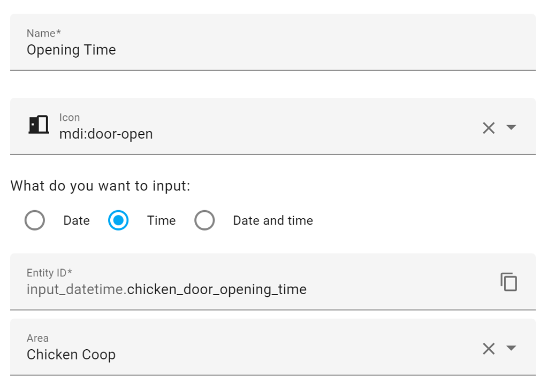Click the Entity ID field text
The width and height of the screenshot is (548, 392).
[166, 289]
